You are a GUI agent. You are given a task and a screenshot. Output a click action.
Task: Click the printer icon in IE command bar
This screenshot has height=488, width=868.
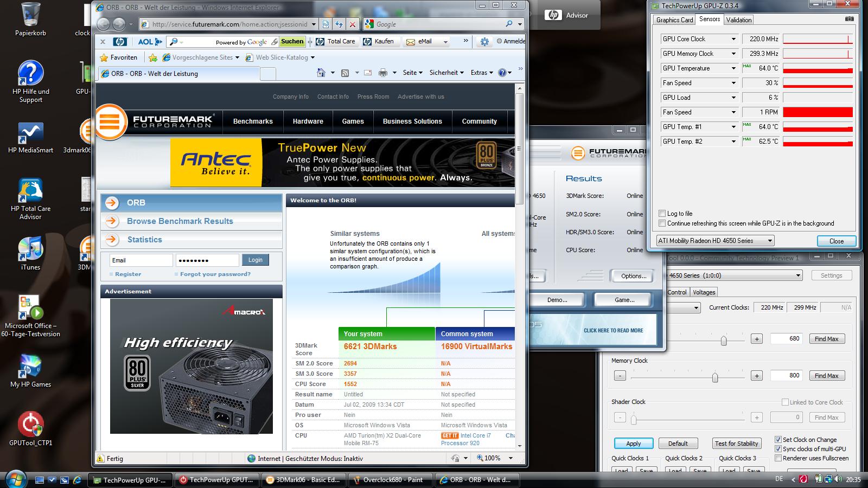383,73
